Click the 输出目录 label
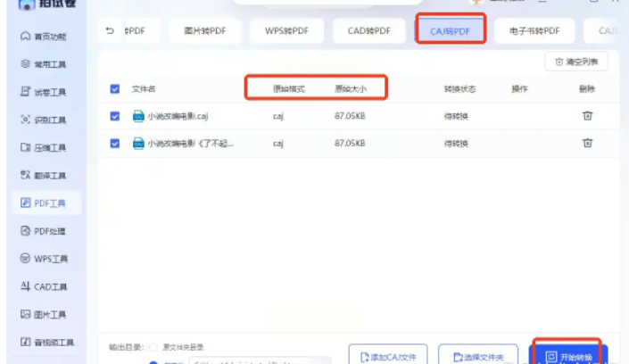 [126, 347]
